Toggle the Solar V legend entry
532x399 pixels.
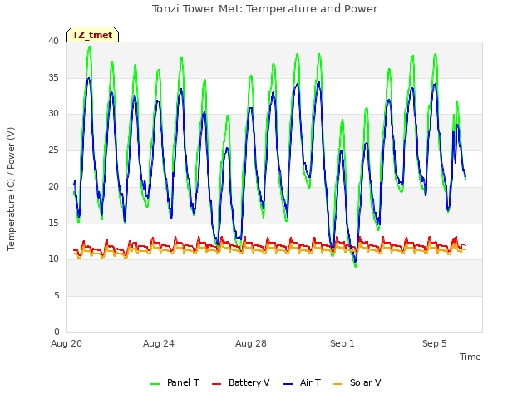click(357, 382)
